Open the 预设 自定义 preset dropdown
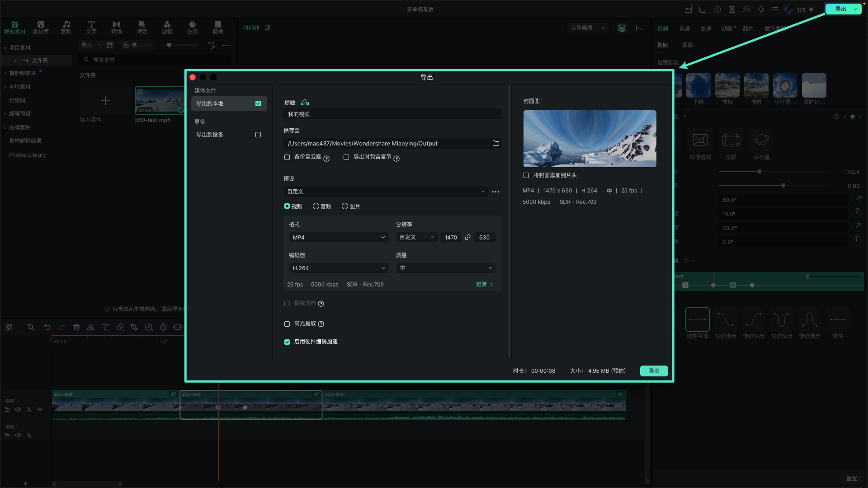 click(386, 192)
